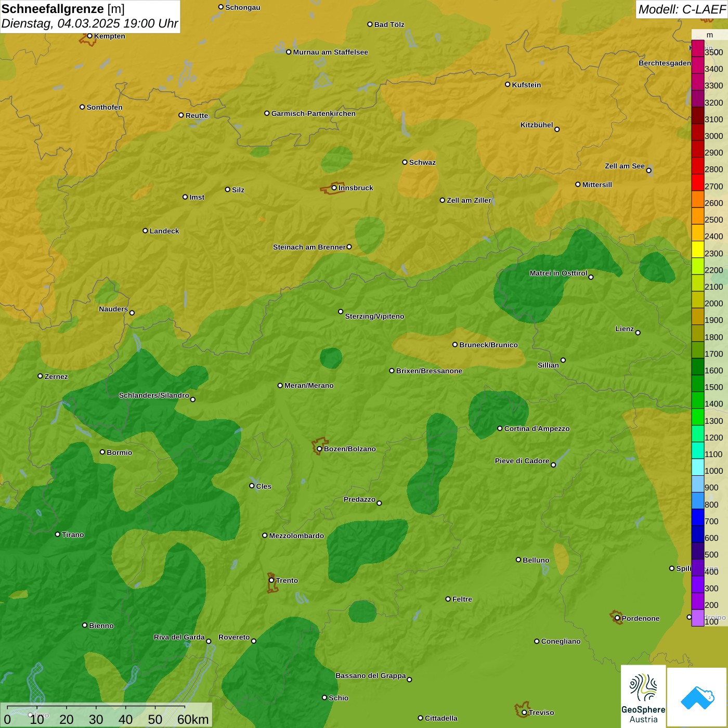
Task: Click the Kufstein location dot
Action: coord(508,84)
